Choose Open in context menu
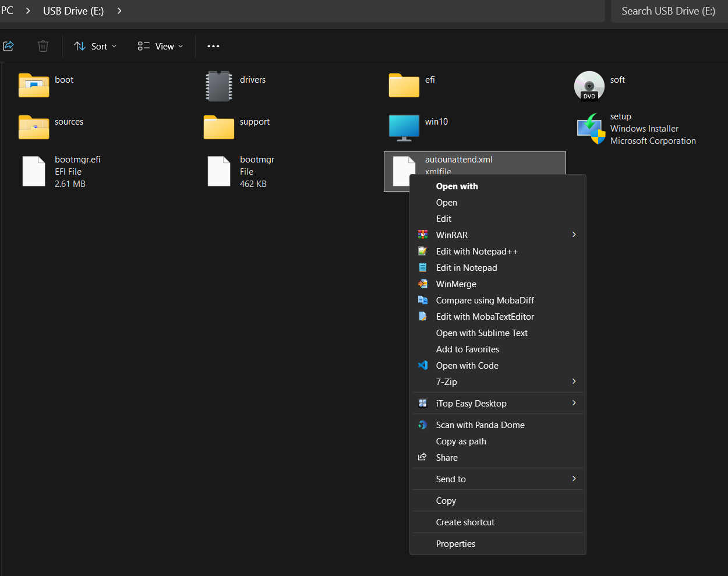This screenshot has height=576, width=728. pyautogui.click(x=498, y=203)
